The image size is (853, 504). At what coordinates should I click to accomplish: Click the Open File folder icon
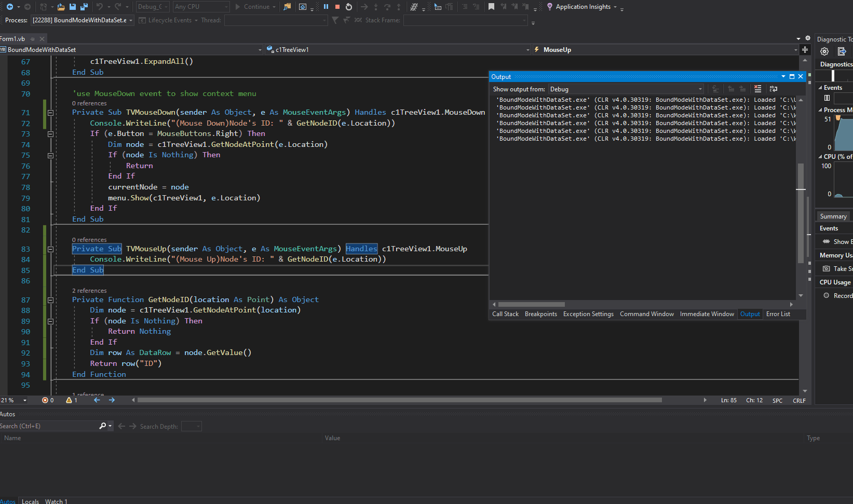pos(61,7)
